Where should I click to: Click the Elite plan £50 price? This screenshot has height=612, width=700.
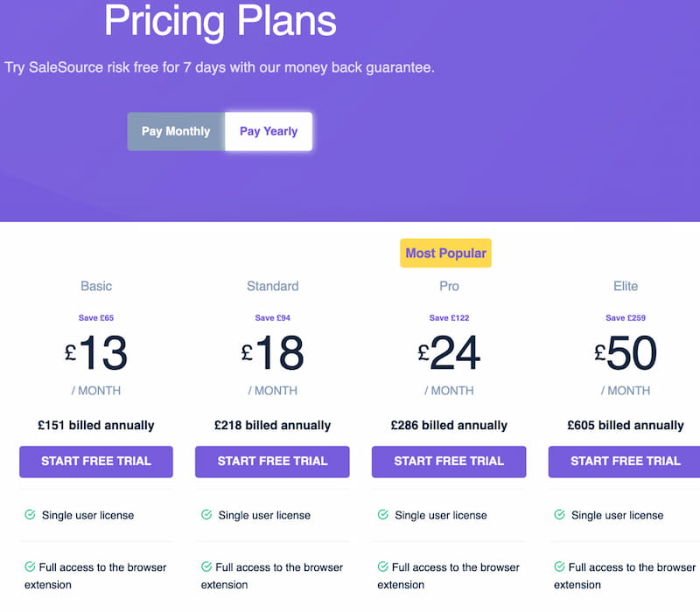click(x=626, y=352)
